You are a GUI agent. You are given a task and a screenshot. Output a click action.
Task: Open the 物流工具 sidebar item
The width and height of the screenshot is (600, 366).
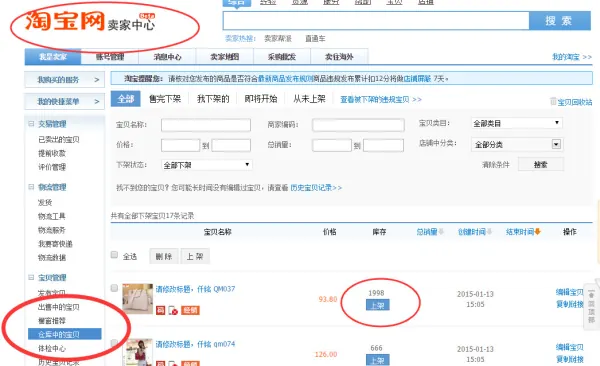click(52, 216)
